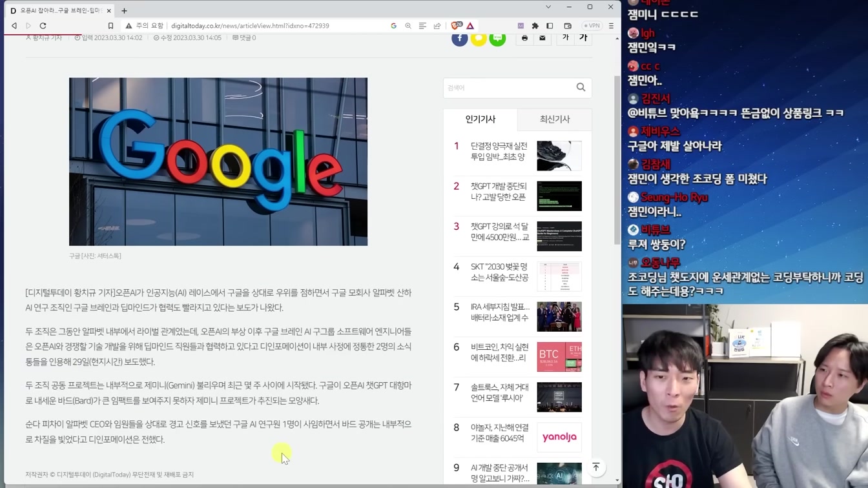Click the 댓글 0 comments link
Screen dimensions: 868x488
pyautogui.click(x=244, y=38)
